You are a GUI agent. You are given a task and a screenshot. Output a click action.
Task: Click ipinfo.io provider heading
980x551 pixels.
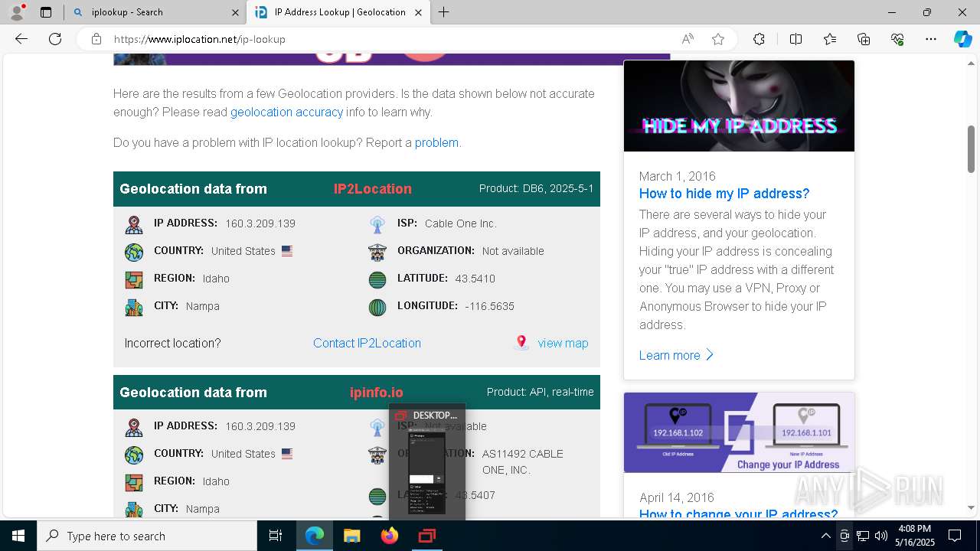(376, 392)
